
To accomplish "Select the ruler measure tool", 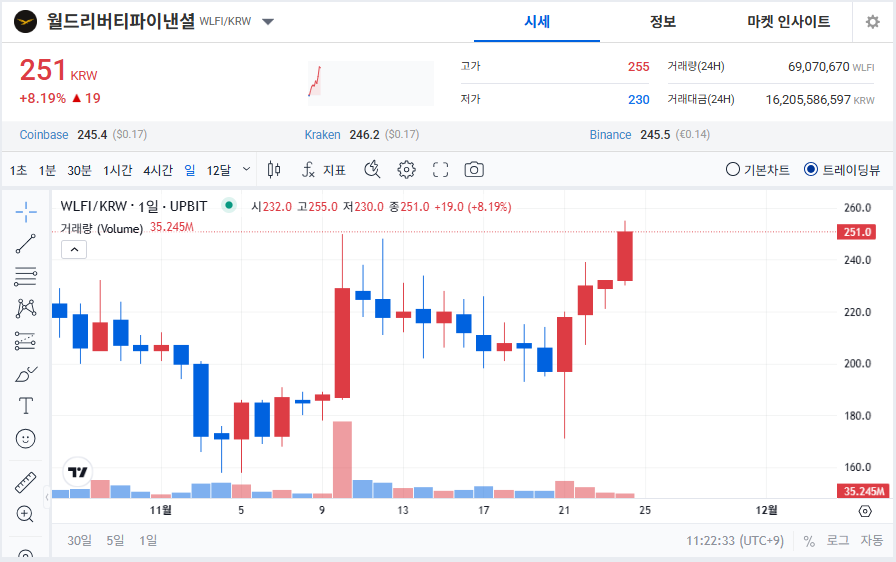I will pos(26,483).
